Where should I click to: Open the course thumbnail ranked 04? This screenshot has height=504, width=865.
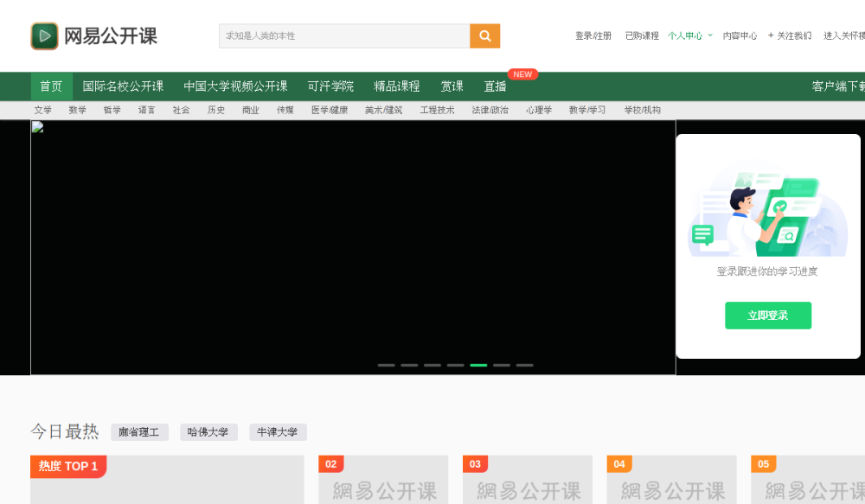click(x=671, y=480)
